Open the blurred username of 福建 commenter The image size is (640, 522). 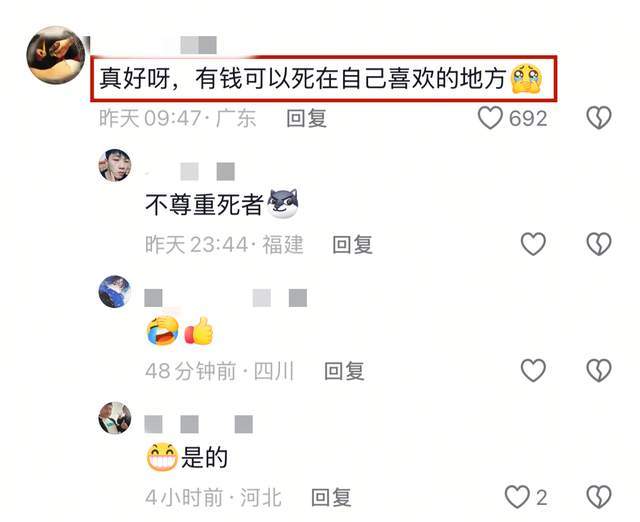pos(190,171)
